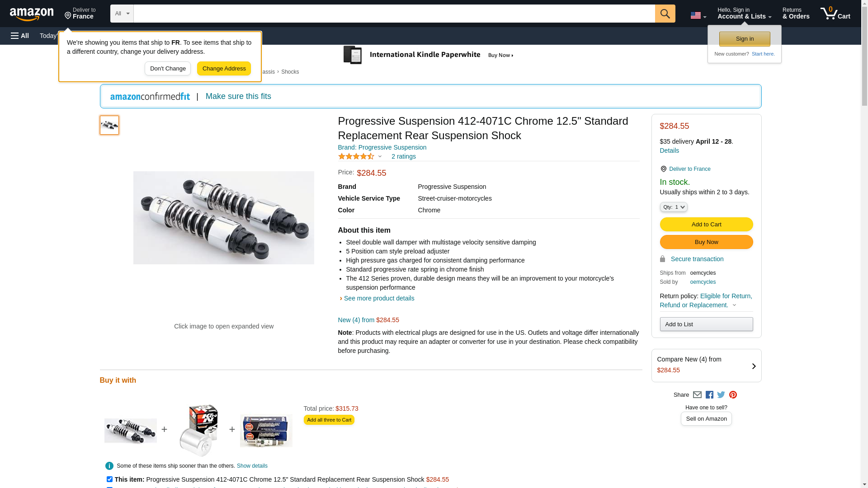Share on Twitter icon
The image size is (868, 488).
[x=721, y=395]
